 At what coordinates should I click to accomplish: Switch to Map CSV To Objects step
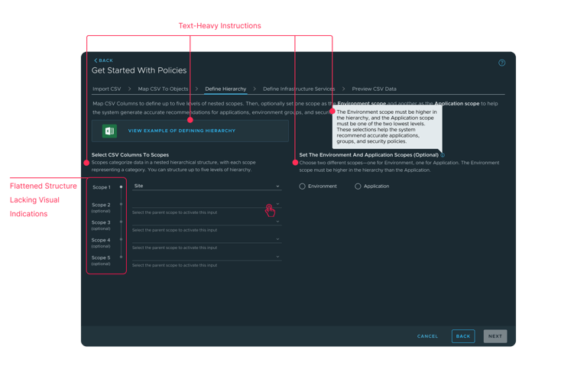click(163, 89)
